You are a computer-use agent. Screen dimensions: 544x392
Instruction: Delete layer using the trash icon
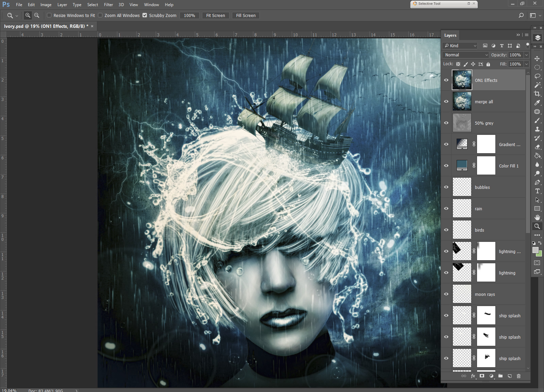(518, 376)
